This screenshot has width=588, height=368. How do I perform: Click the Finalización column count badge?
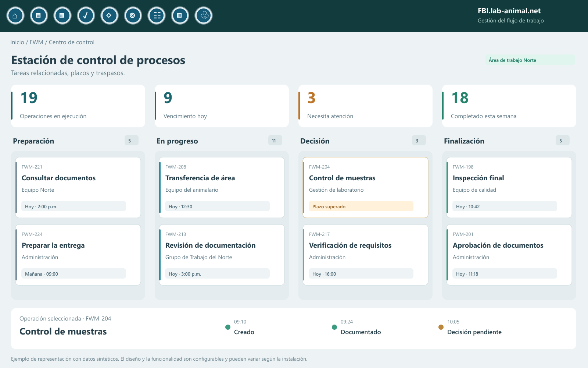click(x=562, y=141)
